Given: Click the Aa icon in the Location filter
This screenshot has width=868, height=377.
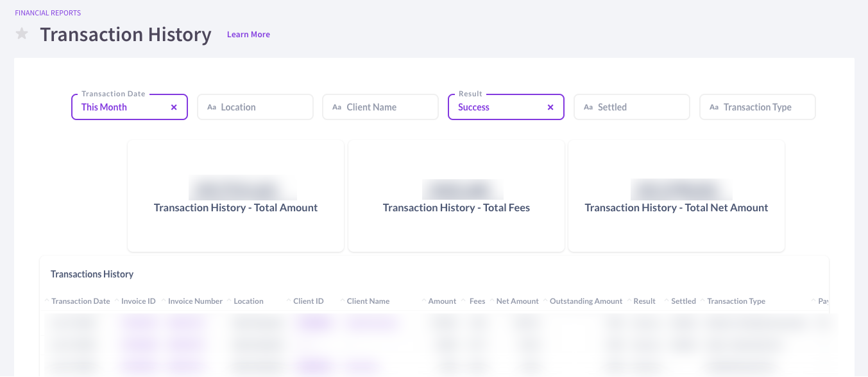Looking at the screenshot, I should pyautogui.click(x=212, y=107).
